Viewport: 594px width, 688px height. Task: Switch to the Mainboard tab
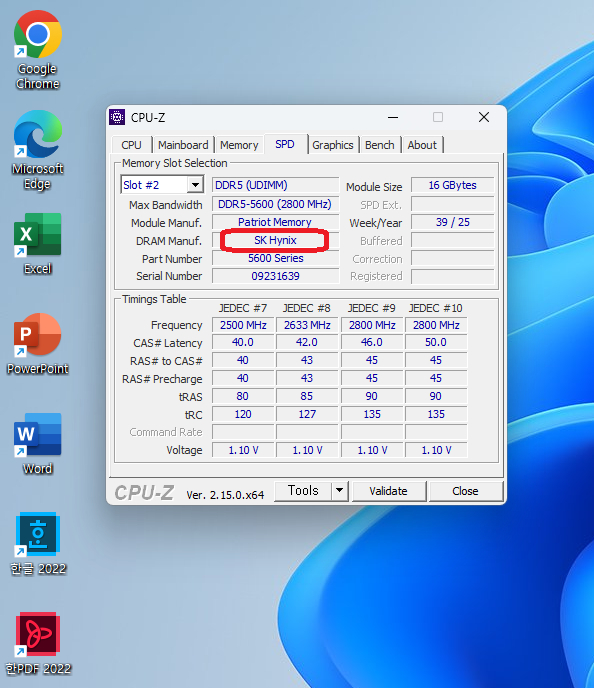point(183,145)
